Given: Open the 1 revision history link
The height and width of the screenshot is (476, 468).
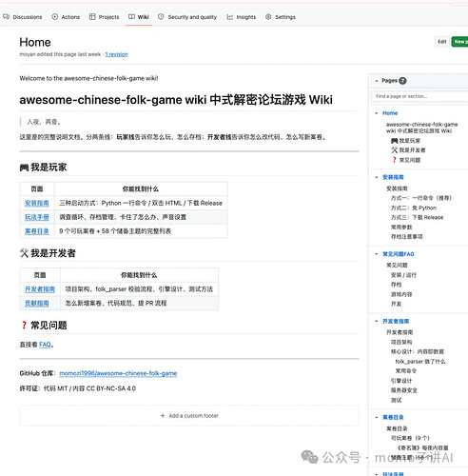Looking at the screenshot, I should pyautogui.click(x=117, y=54).
